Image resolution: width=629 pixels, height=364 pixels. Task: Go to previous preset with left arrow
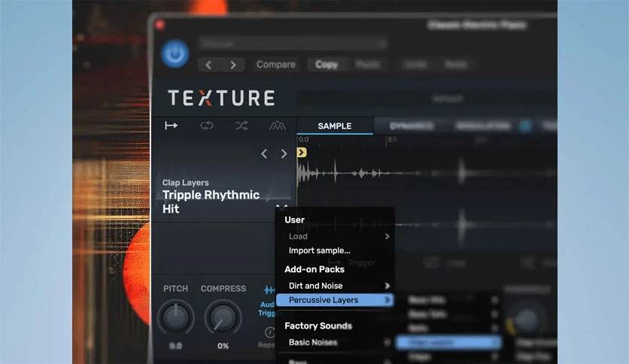[208, 65]
